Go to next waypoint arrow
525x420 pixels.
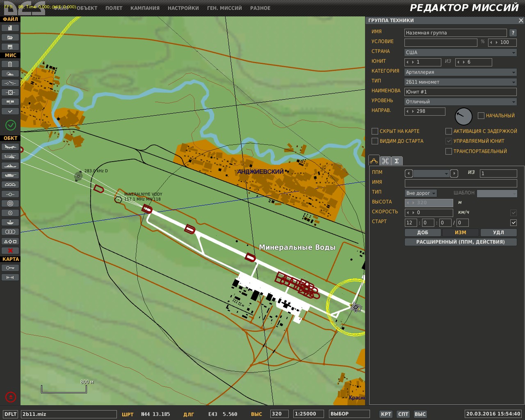click(454, 173)
